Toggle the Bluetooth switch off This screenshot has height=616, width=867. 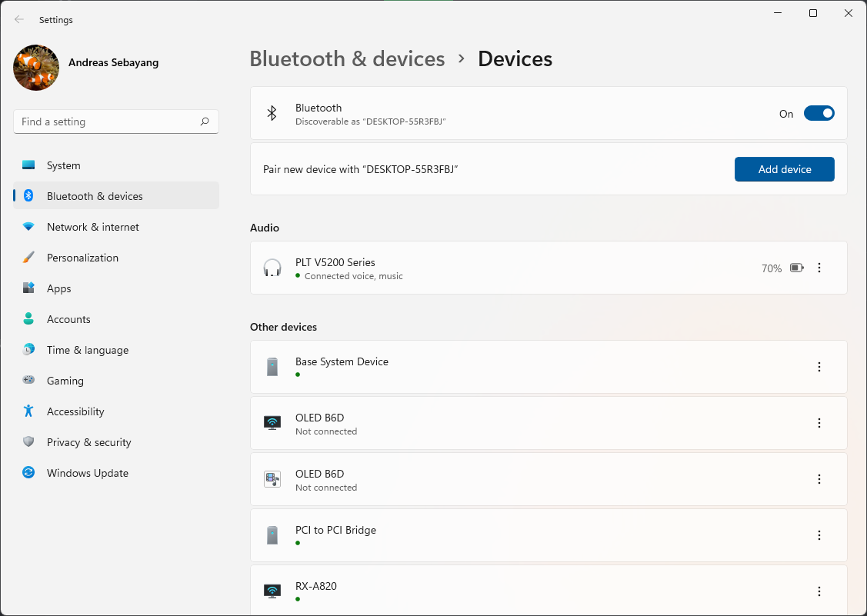pos(819,114)
